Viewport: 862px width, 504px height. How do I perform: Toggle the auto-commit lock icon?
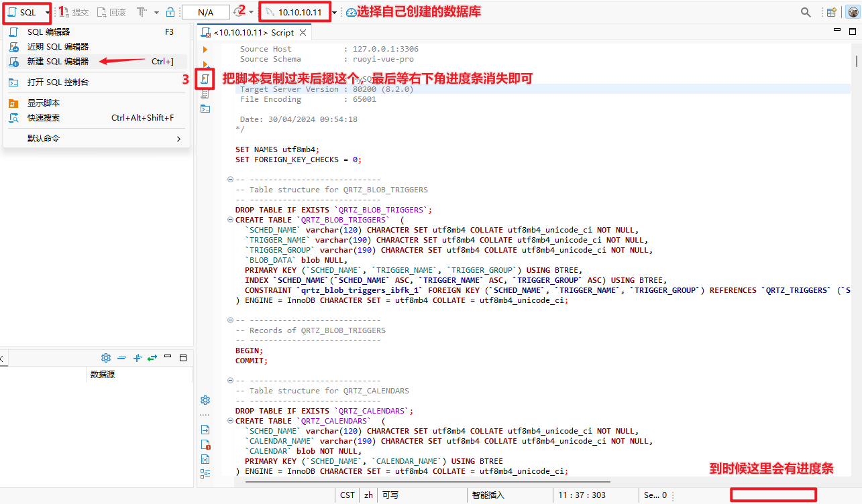170,12
